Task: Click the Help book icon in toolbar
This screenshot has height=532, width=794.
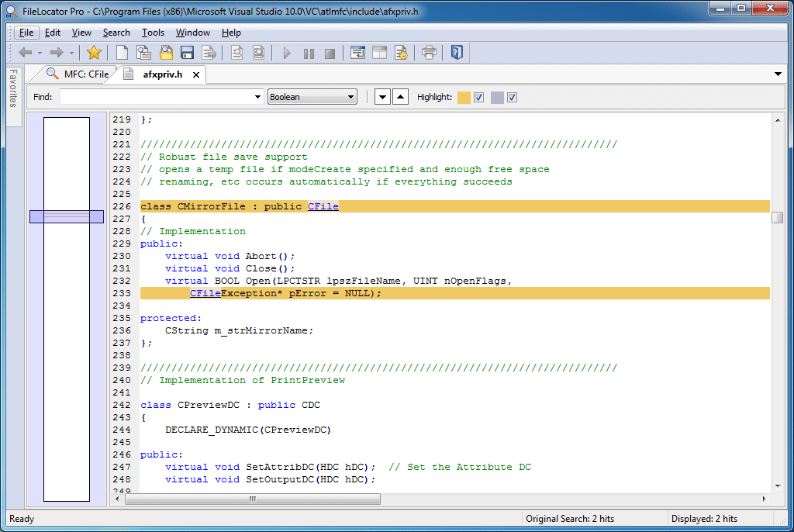Action: 457,53
